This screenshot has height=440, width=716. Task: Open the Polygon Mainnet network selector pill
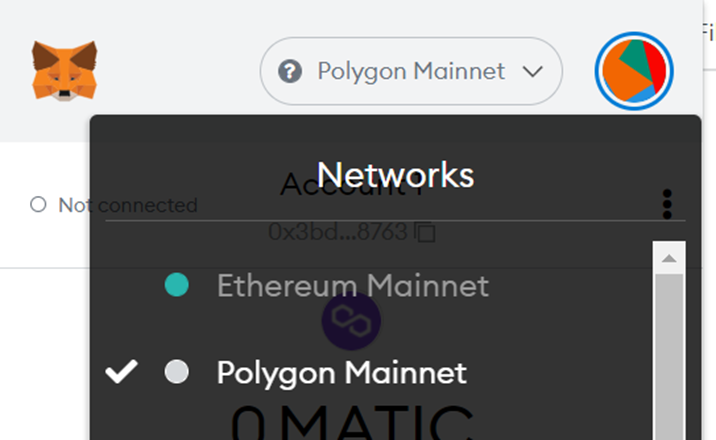(x=411, y=71)
